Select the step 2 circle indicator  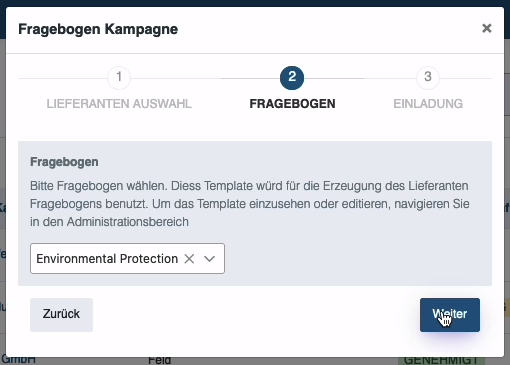coord(292,78)
